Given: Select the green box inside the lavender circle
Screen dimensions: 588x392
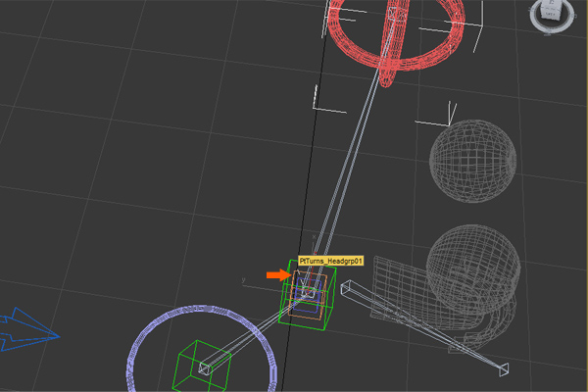Looking at the screenshot, I should point(201,367).
